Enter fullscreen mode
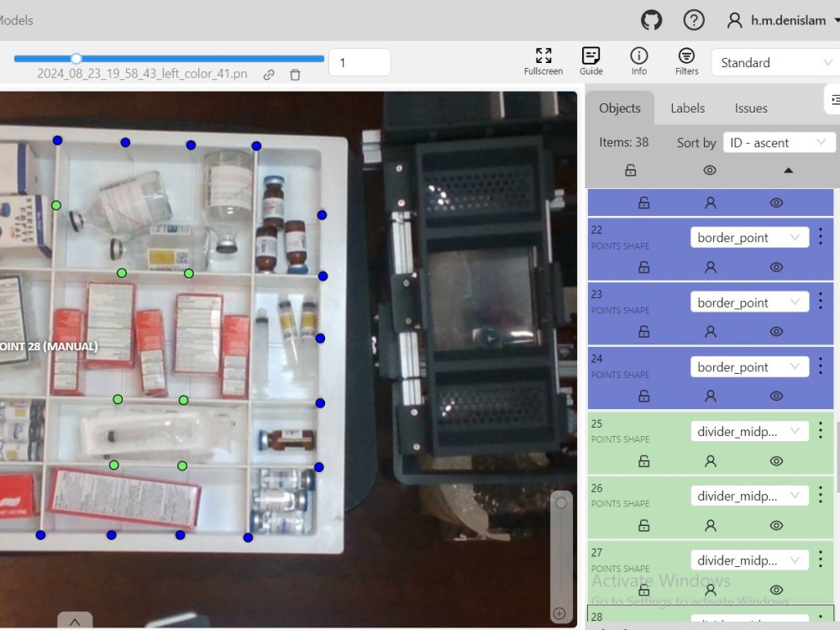 tap(543, 61)
